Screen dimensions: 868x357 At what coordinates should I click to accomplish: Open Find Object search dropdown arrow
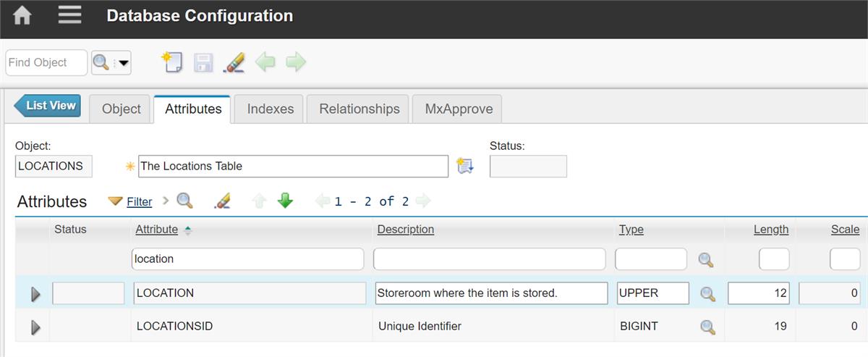click(124, 63)
